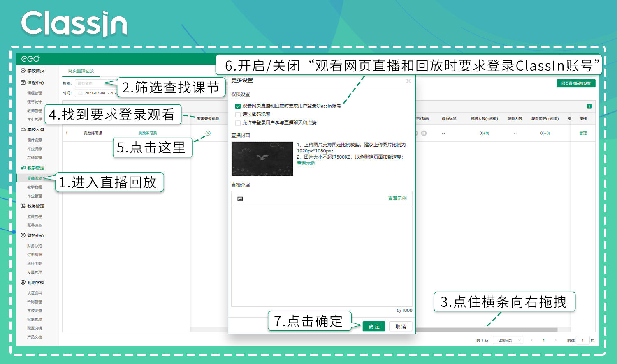617x364 pixels.
Task: Open 作业资源 in the sidebar
Action: point(35,149)
